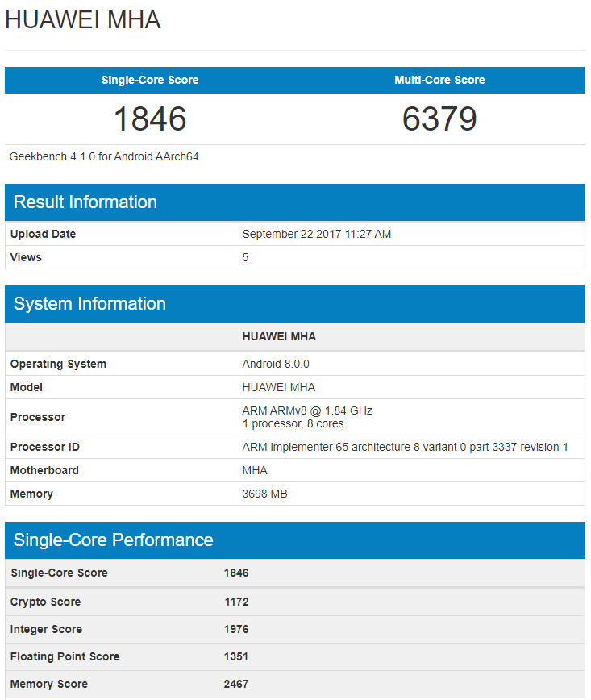Click the Integer Score row label
Screen dimensions: 591x700
point(46,629)
